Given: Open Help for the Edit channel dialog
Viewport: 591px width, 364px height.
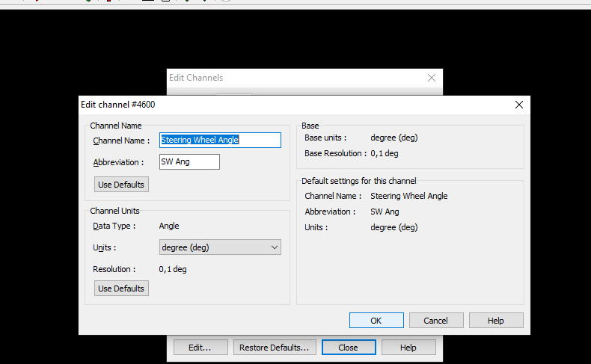Looking at the screenshot, I should pyautogui.click(x=496, y=320).
